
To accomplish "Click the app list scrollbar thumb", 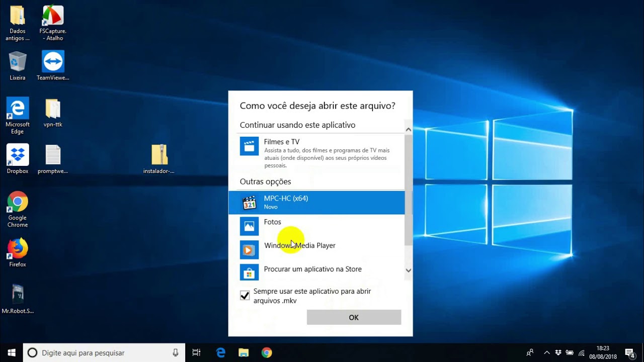I will click(x=409, y=190).
